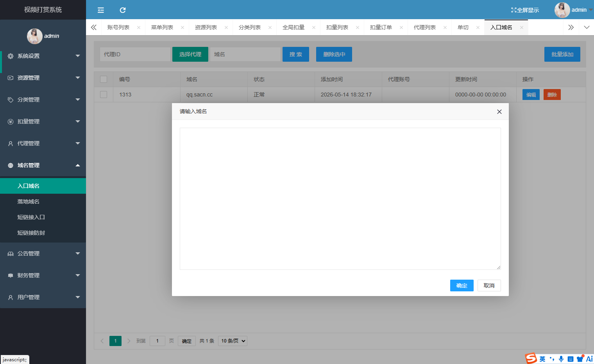The image size is (594, 364).
Task: Toggle the sidebar collapse icon
Action: point(101,10)
